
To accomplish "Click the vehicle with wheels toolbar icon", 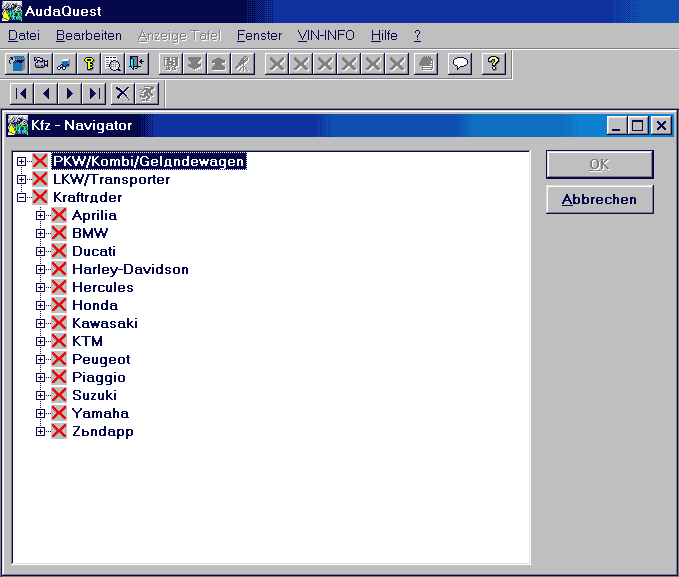I will point(65,64).
